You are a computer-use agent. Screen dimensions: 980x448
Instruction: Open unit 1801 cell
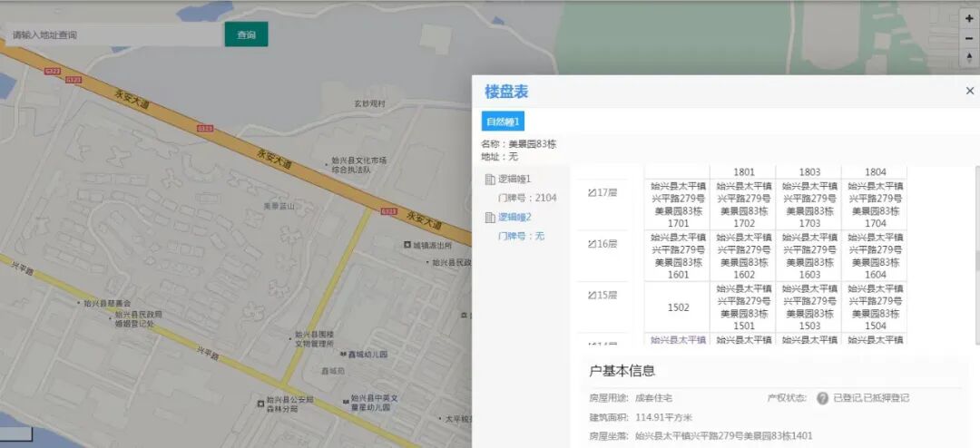coord(744,171)
